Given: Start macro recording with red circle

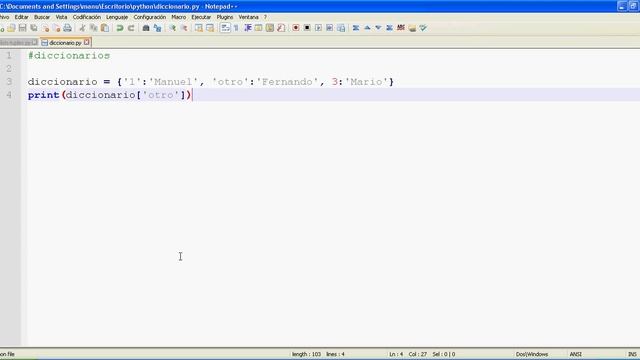Looking at the screenshot, I should click(296, 28).
